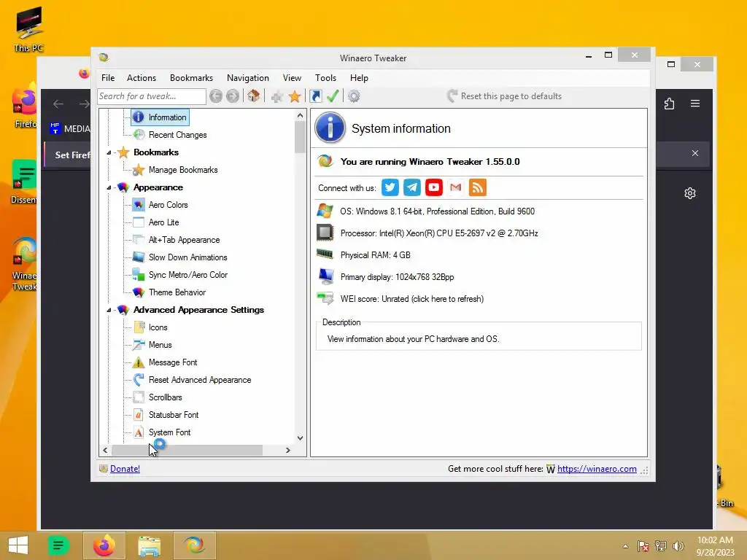Open This PC desktop icon

click(x=28, y=28)
